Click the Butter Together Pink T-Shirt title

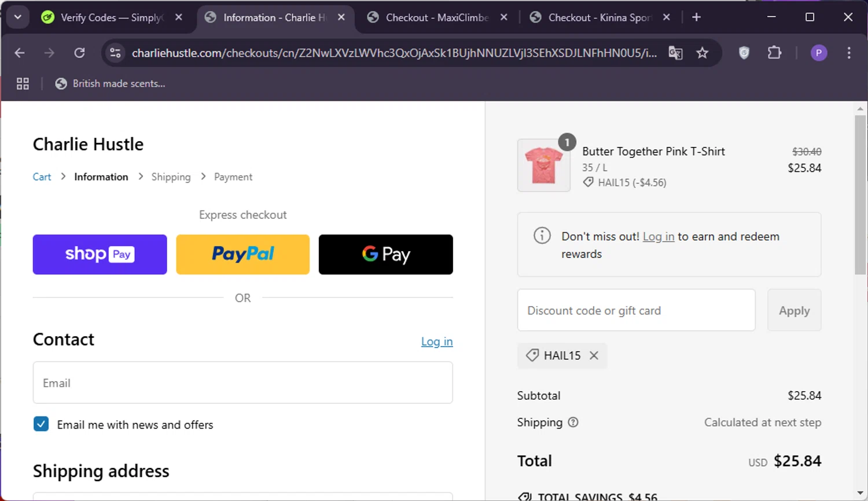coord(653,152)
